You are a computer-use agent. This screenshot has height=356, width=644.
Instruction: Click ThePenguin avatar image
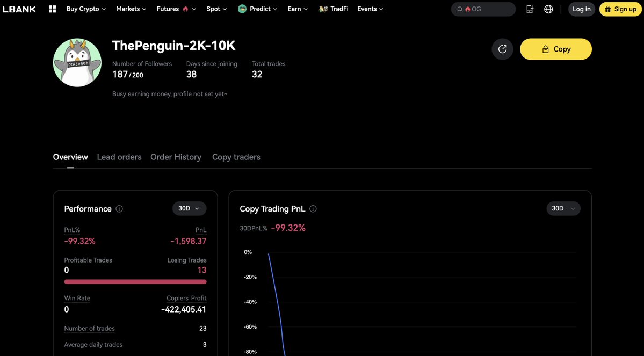coord(77,63)
